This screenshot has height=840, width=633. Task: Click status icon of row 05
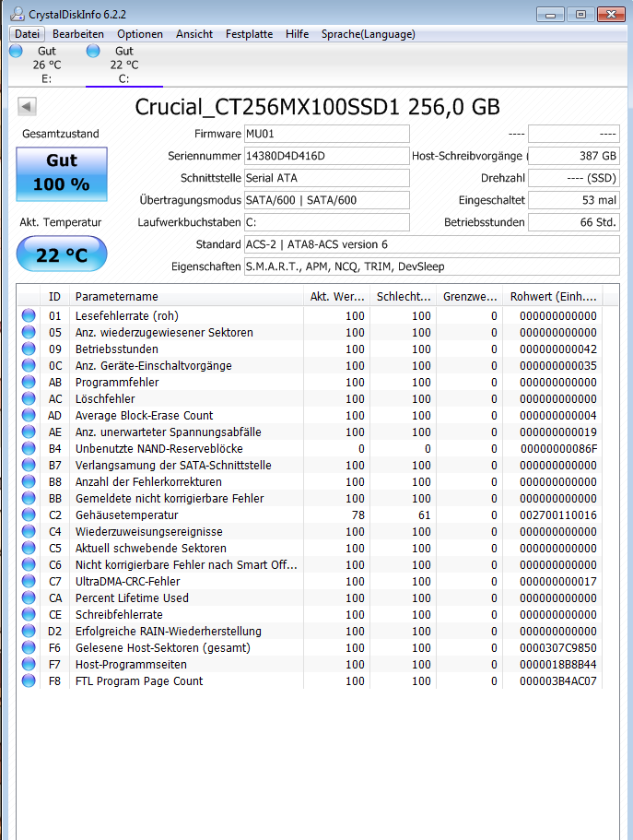[x=29, y=332]
